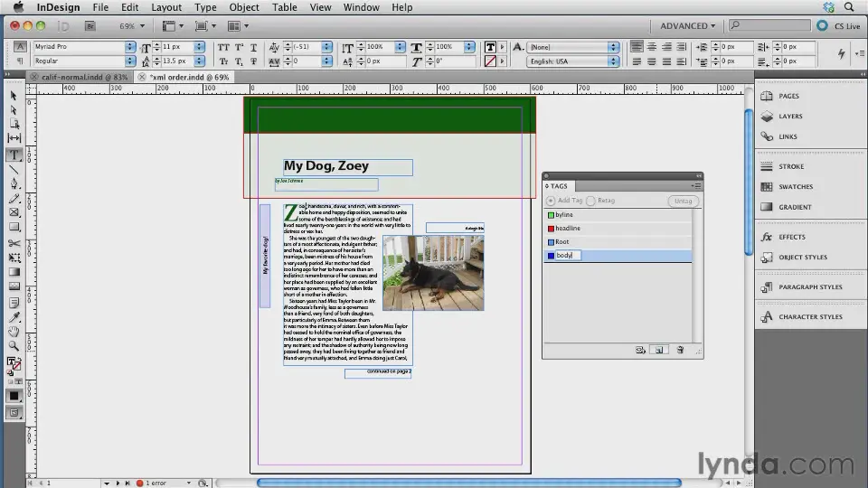The width and height of the screenshot is (868, 488).
Task: Open the ADVANCED workspace switcher
Action: [x=688, y=26]
